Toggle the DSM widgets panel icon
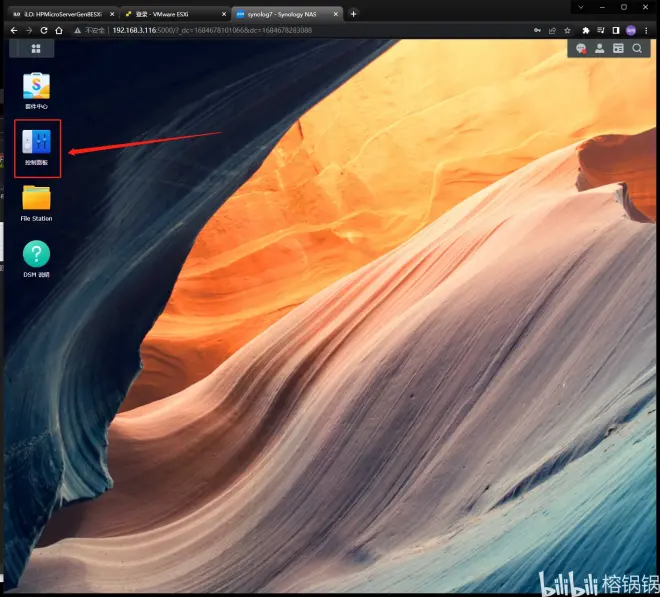 pos(618,49)
